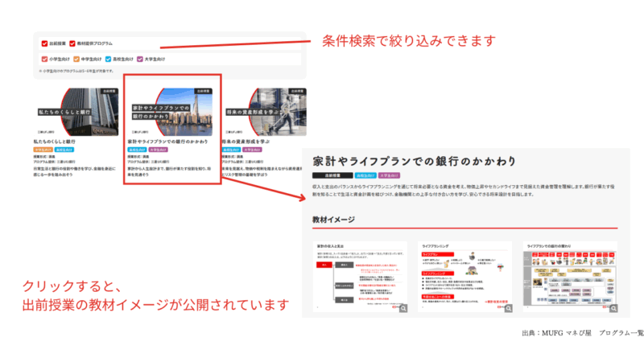Click 大学生向け tag on 家計やライフプラン card
This screenshot has height=337, width=644.
pyautogui.click(x=158, y=150)
